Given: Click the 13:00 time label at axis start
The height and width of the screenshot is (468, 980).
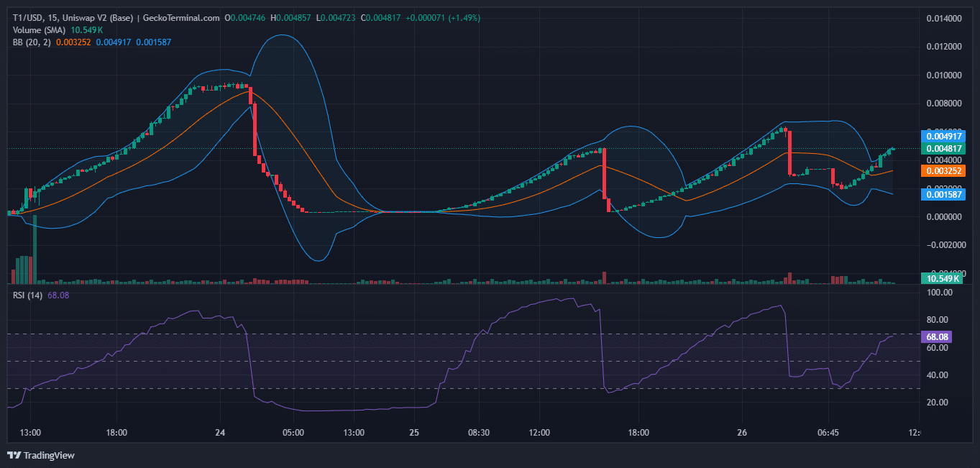Looking at the screenshot, I should coord(30,433).
